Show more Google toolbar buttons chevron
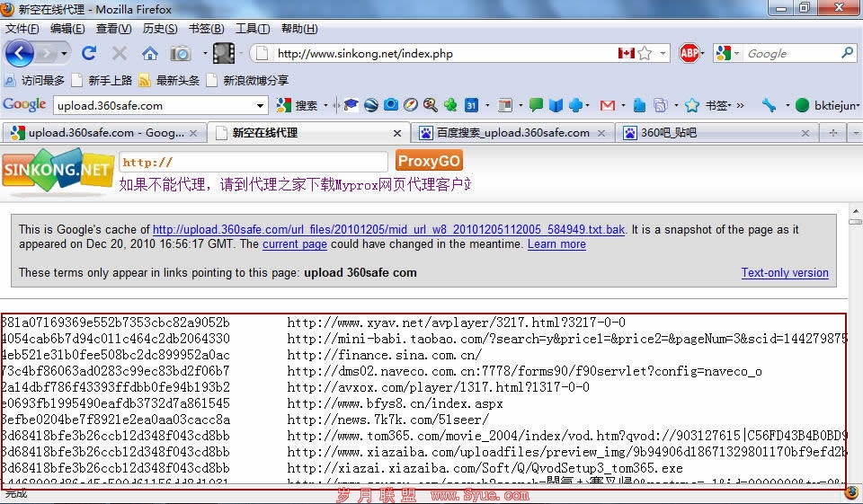863x504 pixels. coord(740,104)
